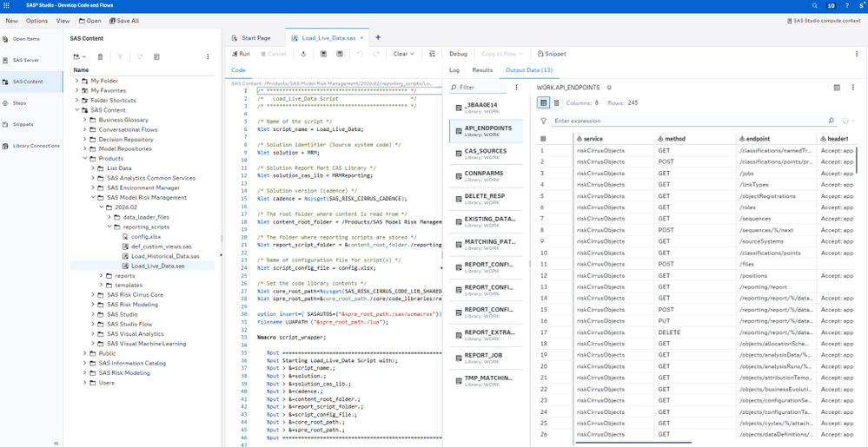The width and height of the screenshot is (868, 447).
Task: Open the help question mark icon
Action: [847, 5]
